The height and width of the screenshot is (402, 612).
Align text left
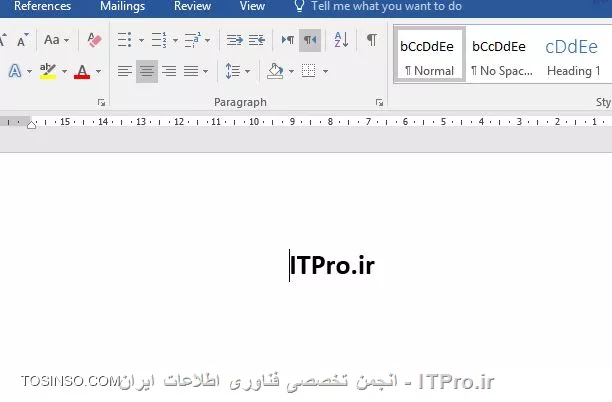pyautogui.click(x=125, y=71)
